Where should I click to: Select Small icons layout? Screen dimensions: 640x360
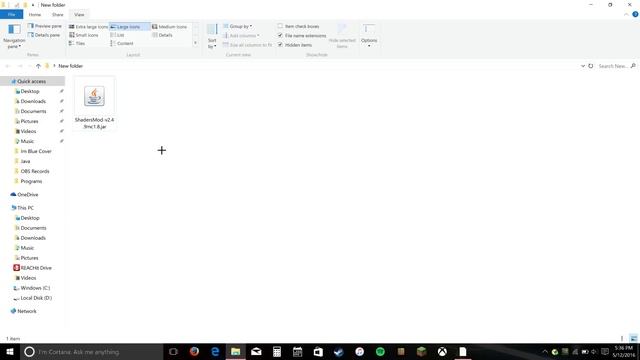(84, 35)
